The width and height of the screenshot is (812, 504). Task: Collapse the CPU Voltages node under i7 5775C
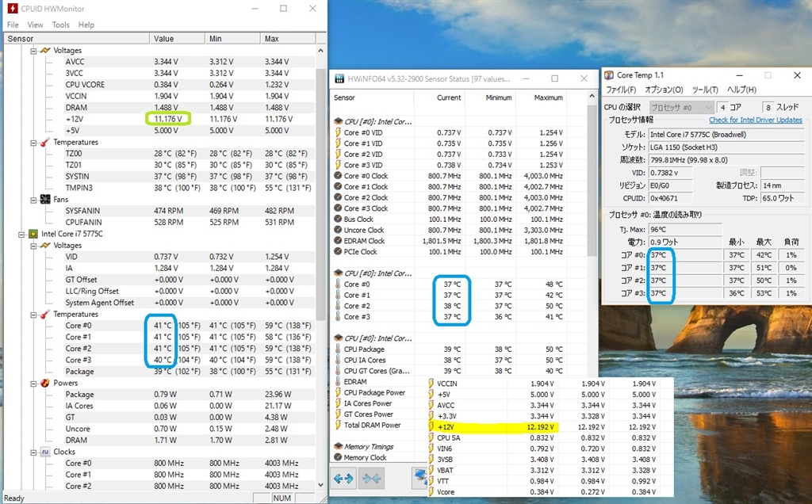click(x=33, y=246)
